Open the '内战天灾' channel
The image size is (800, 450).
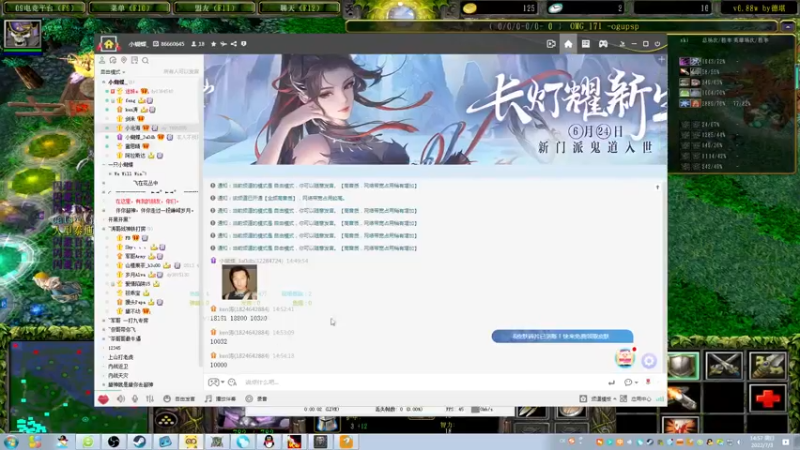[118, 376]
